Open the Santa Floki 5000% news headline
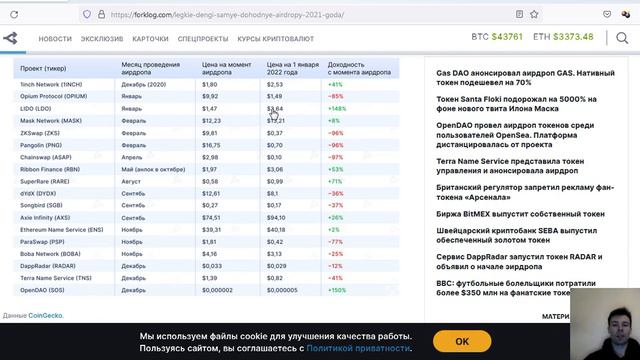 click(x=516, y=104)
